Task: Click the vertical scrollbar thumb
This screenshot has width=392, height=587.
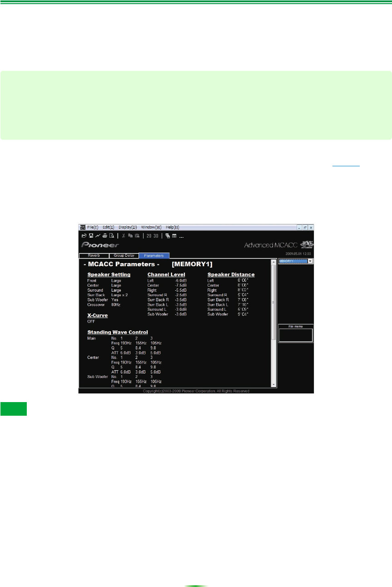Action: click(273, 302)
